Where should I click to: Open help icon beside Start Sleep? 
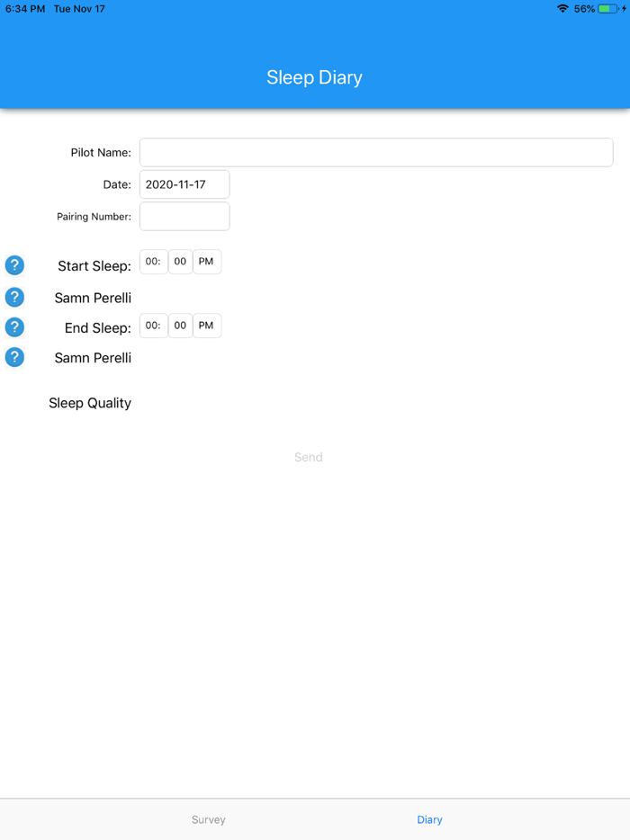[14, 265]
